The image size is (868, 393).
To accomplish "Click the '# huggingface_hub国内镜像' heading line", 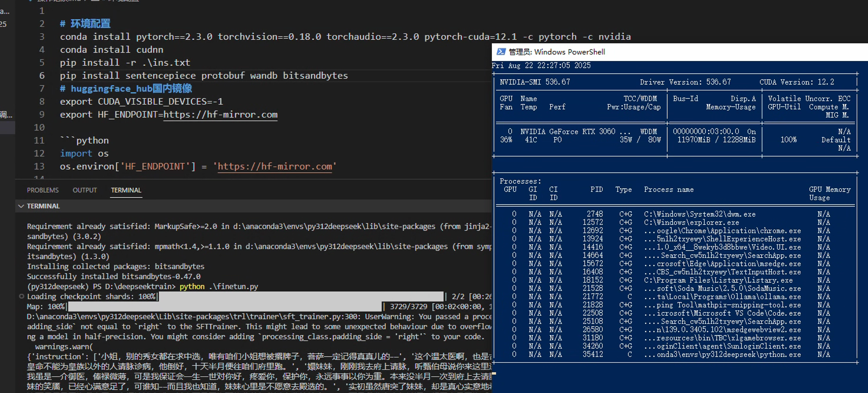I will (x=126, y=88).
